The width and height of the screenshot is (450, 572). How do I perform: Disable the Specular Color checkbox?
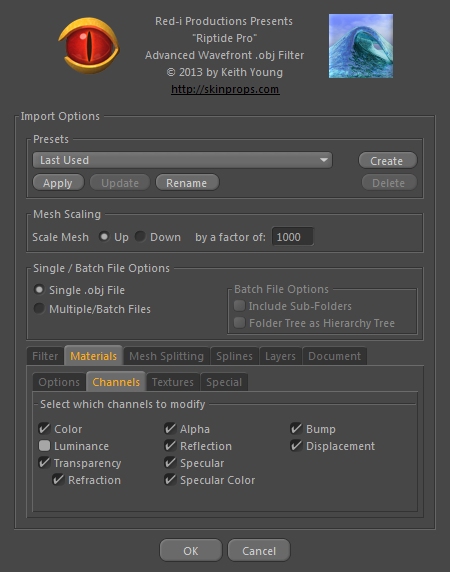tap(170, 479)
